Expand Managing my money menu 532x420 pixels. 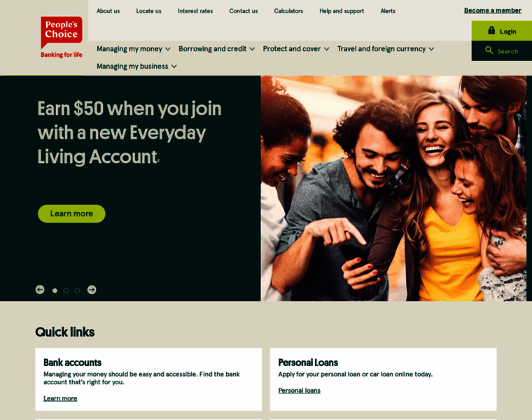[x=134, y=49]
